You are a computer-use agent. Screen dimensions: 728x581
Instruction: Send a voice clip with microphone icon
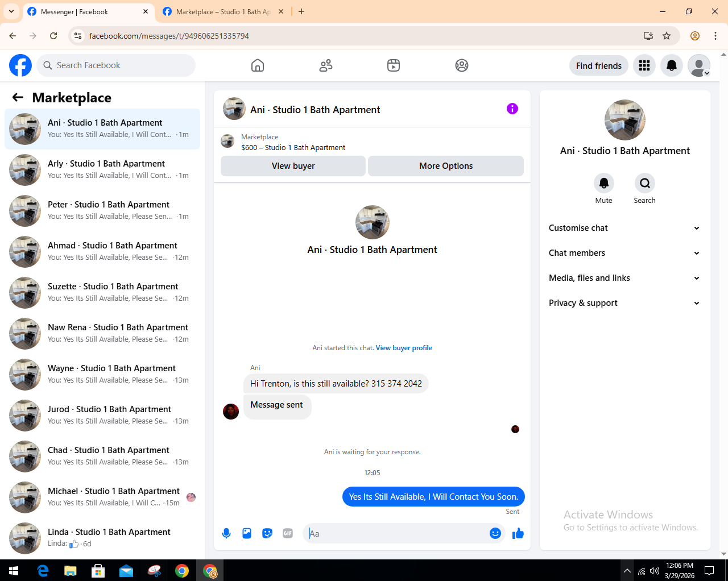point(226,533)
